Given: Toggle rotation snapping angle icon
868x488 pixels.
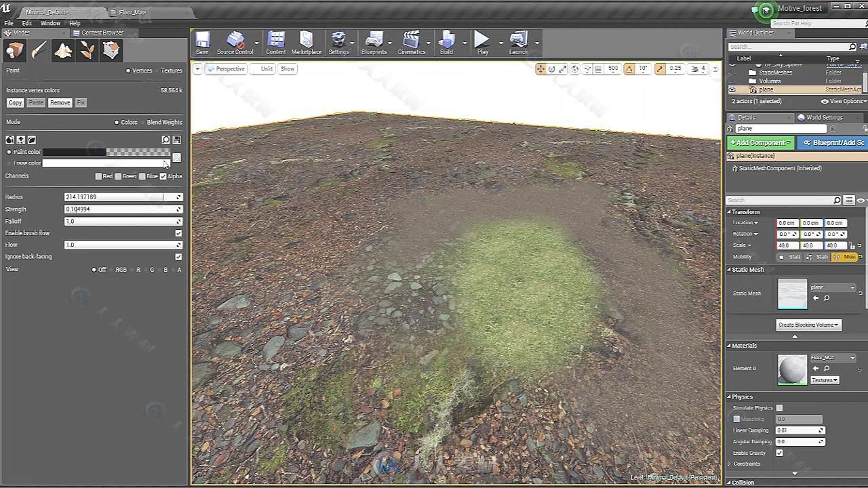Looking at the screenshot, I should click(x=629, y=69).
